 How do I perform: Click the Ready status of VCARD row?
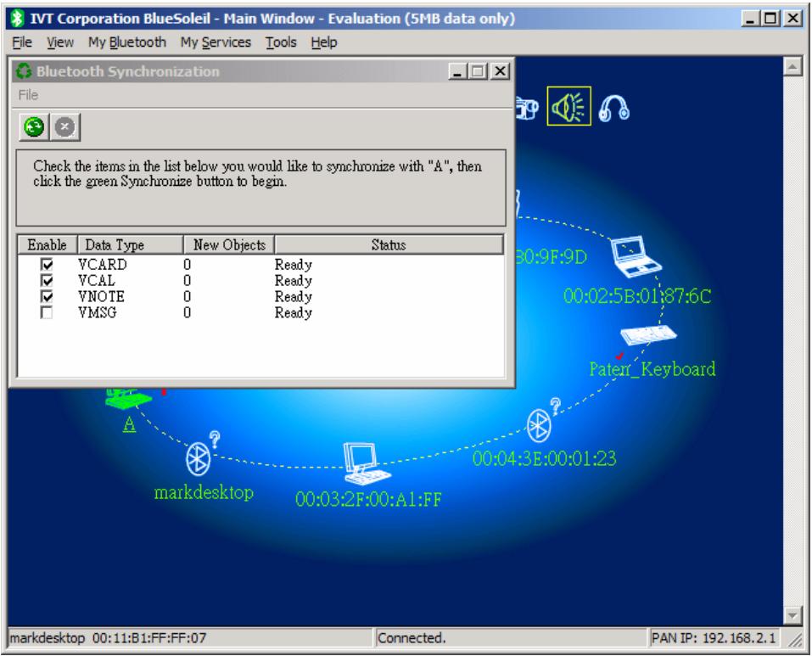294,265
